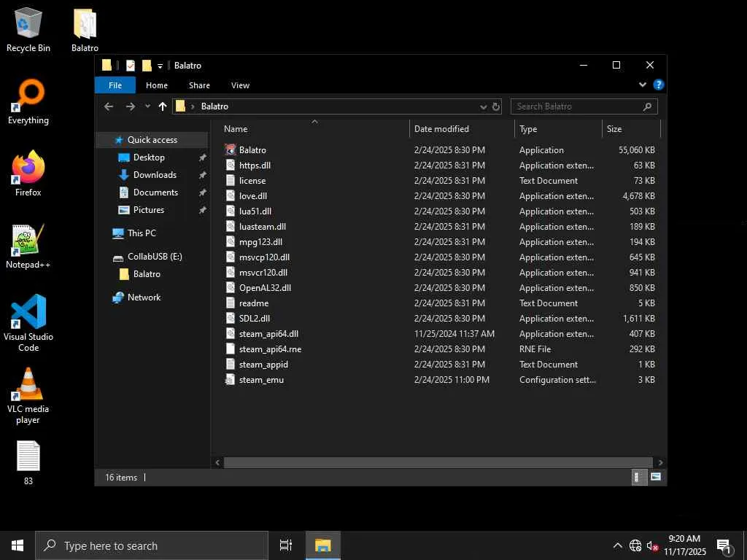Refresh the Balatro folder view
This screenshot has width=747, height=560.
point(496,106)
